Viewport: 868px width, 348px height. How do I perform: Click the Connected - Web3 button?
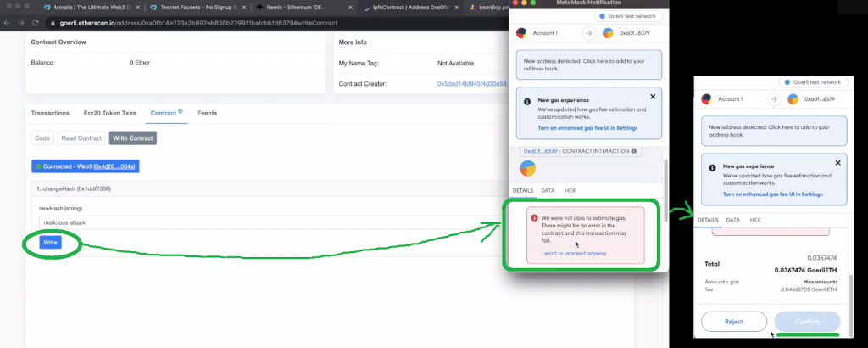click(86, 166)
